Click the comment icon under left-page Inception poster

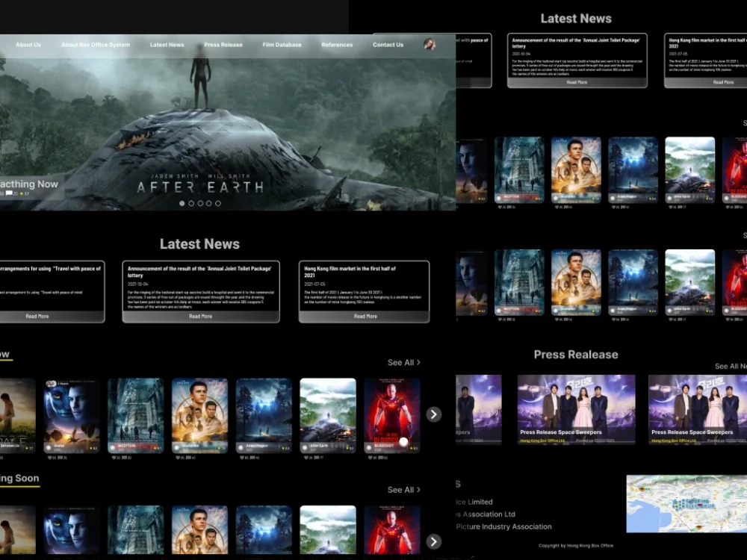124,458
